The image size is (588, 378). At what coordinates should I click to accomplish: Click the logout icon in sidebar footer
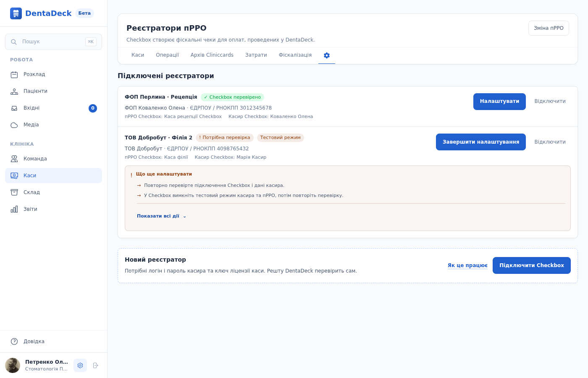(96, 365)
